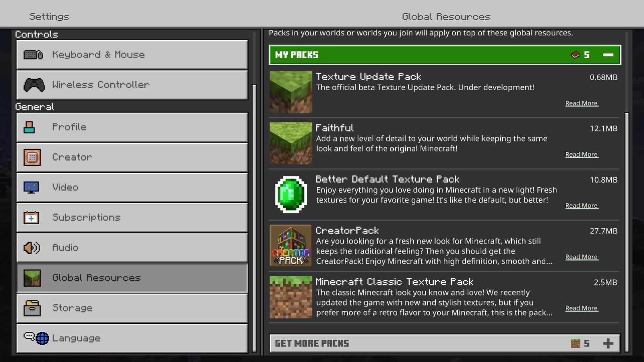This screenshot has height=362, width=644.
Task: Open Language settings via globe icon
Action: [42, 338]
